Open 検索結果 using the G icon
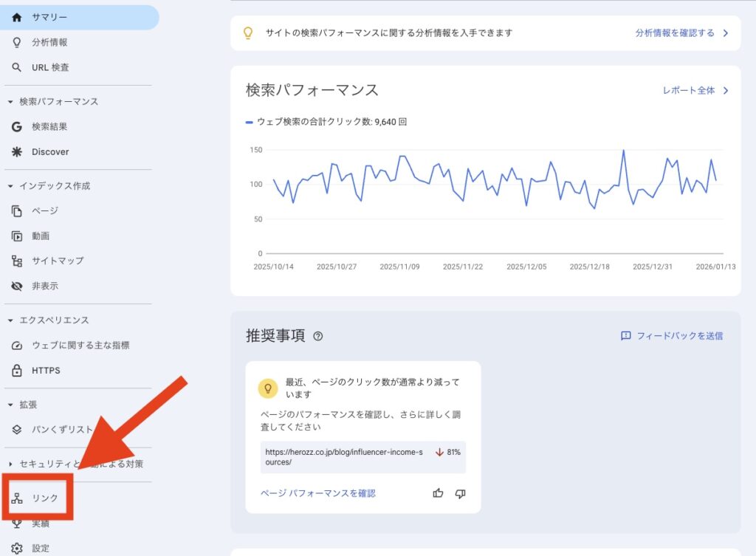Viewport: 756px width, 556px height. pos(17,126)
